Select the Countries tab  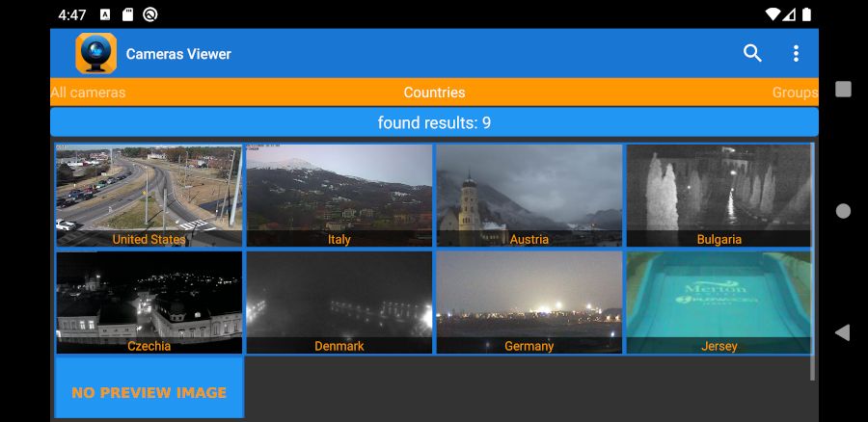pyautogui.click(x=434, y=92)
